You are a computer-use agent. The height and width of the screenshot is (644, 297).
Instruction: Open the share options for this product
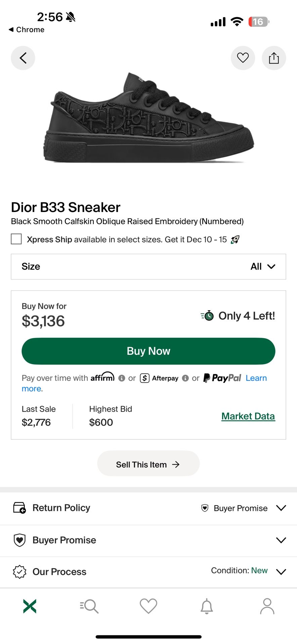pyautogui.click(x=274, y=58)
